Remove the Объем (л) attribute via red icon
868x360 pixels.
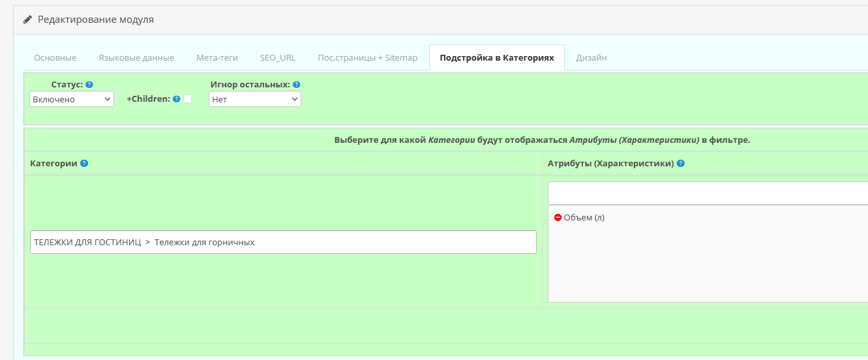coord(558,217)
